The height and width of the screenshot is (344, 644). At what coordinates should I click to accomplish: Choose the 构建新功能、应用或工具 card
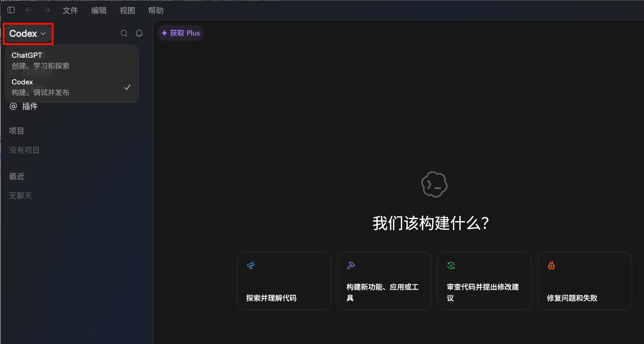click(x=384, y=281)
